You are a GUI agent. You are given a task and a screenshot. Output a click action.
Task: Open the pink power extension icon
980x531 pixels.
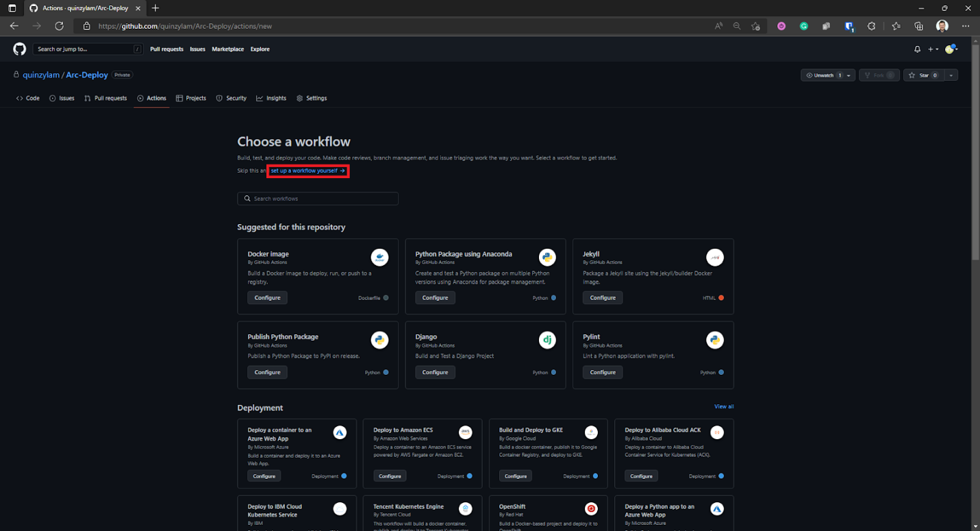(x=781, y=26)
